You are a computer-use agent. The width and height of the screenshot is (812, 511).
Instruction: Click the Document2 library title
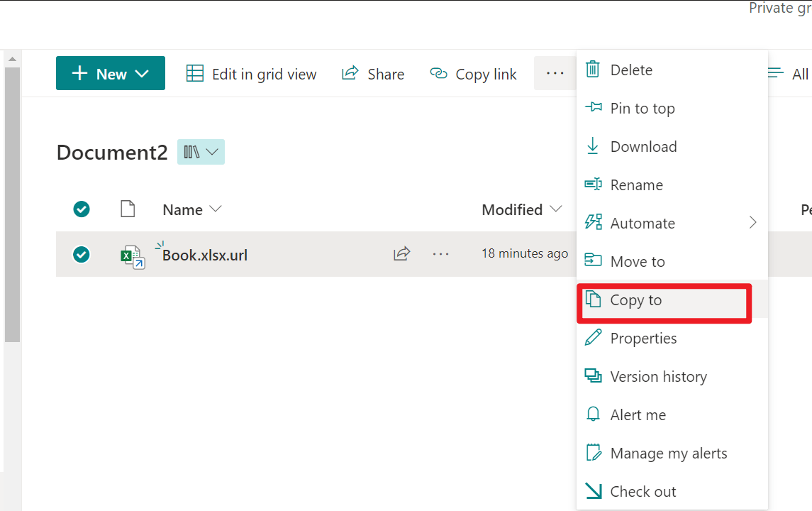112,153
